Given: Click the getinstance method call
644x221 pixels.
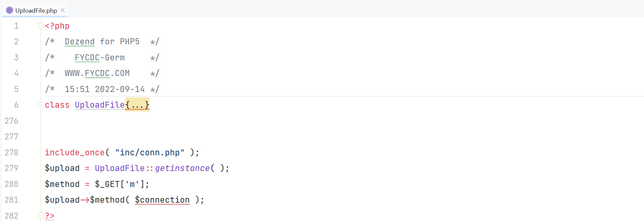Looking at the screenshot, I should point(182,168).
